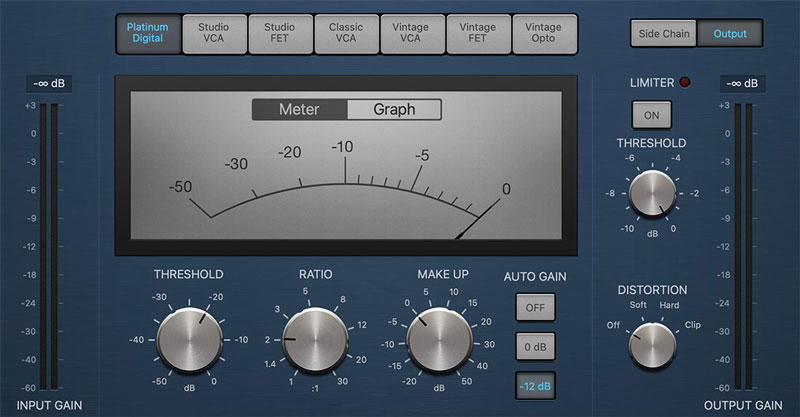Switch the display to Graph view
Viewport: 800px width, 417px height.
coord(394,109)
